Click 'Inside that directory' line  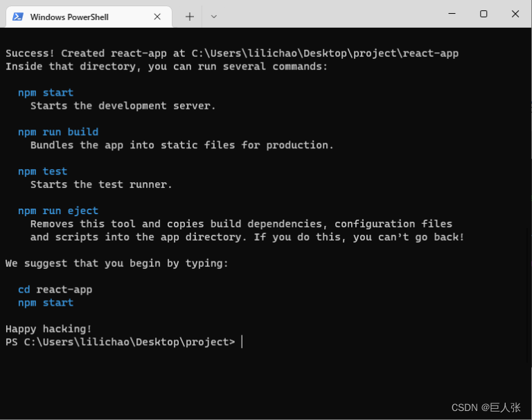pos(166,67)
